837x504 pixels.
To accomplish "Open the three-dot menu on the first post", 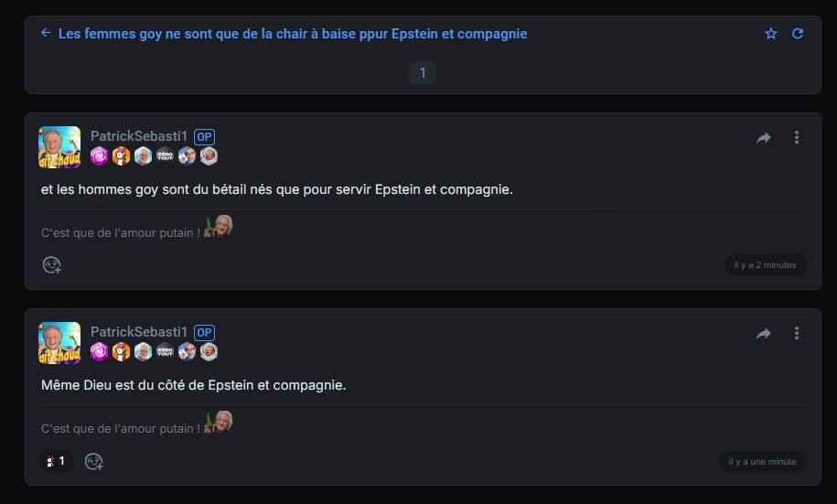I will (x=797, y=138).
